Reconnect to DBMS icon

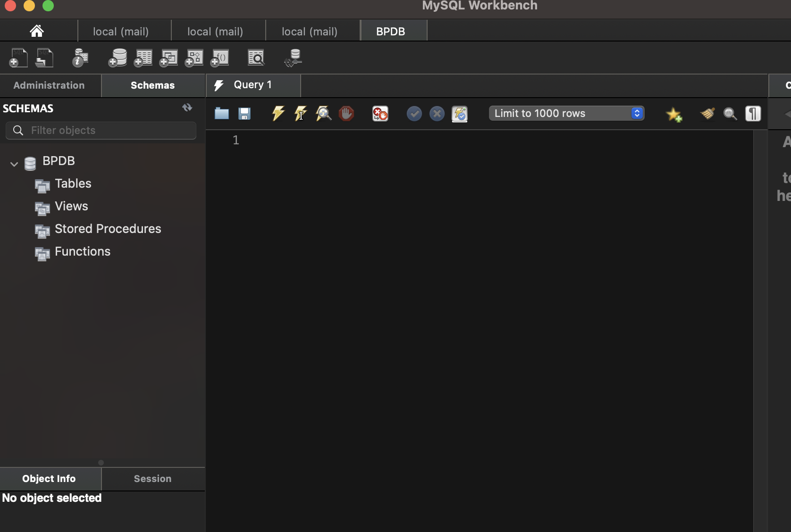coord(293,58)
